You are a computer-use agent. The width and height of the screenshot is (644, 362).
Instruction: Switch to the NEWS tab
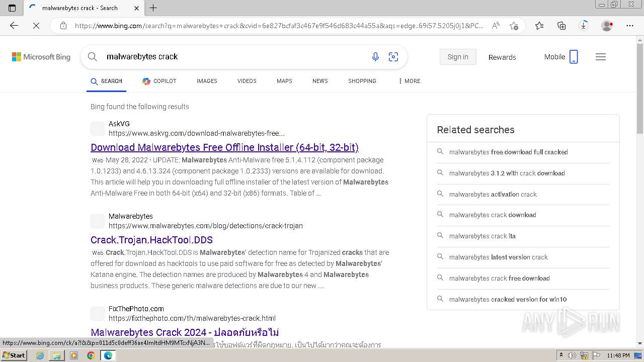tap(320, 81)
